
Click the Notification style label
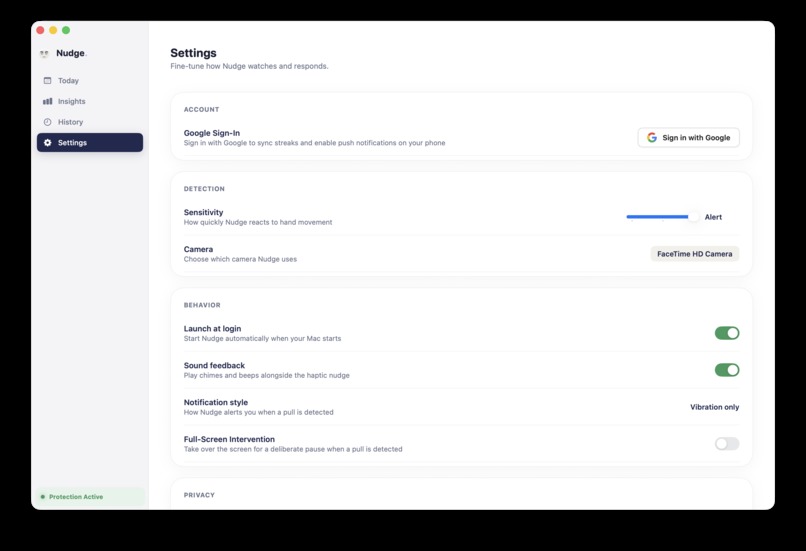[x=216, y=402]
